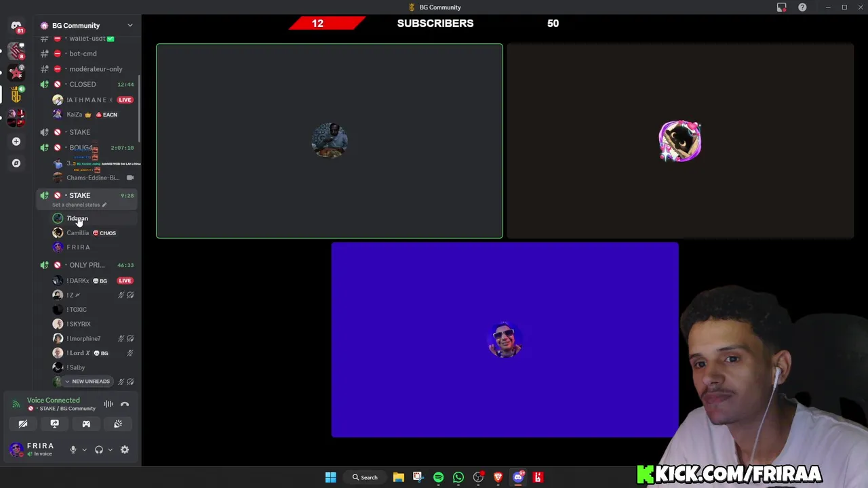
Task: Click the taskbar Search box
Action: click(x=364, y=477)
